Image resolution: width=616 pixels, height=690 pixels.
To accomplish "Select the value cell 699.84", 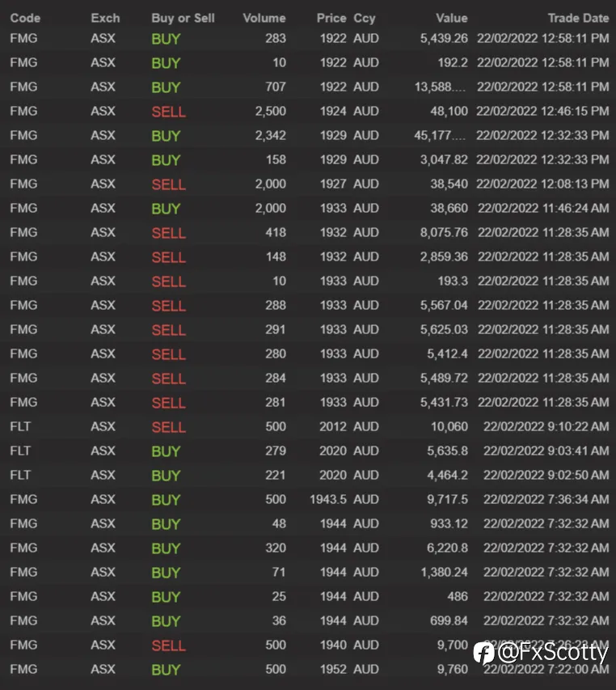I will tap(449, 620).
